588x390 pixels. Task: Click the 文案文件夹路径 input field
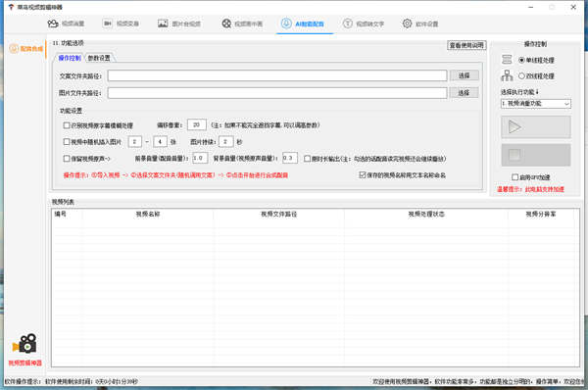pos(277,75)
